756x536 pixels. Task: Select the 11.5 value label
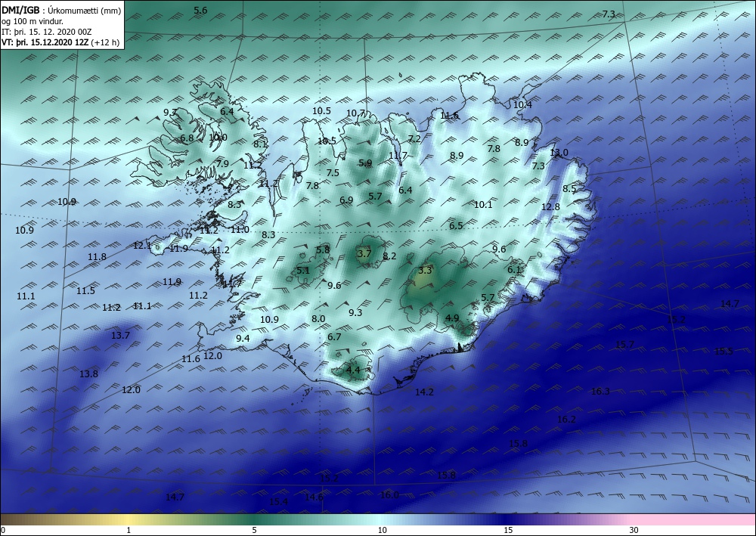point(85,290)
